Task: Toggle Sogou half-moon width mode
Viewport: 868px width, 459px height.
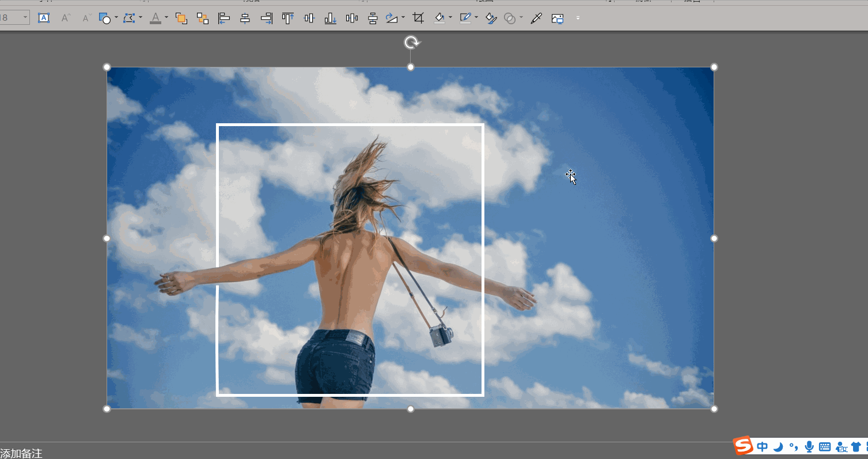Action: pyautogui.click(x=778, y=447)
